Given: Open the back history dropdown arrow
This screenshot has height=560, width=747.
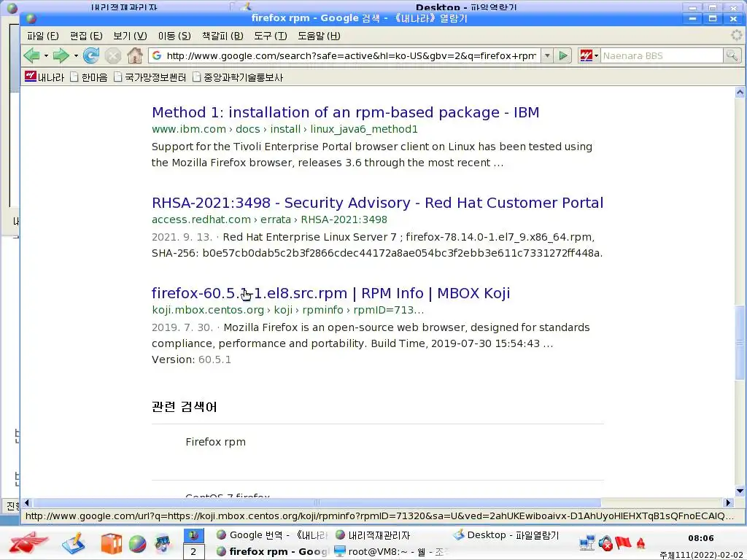Looking at the screenshot, I should pyautogui.click(x=46, y=55).
